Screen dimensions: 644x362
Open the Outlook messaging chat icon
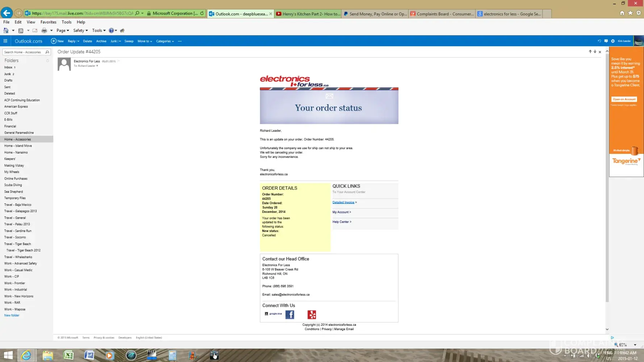pyautogui.click(x=606, y=41)
